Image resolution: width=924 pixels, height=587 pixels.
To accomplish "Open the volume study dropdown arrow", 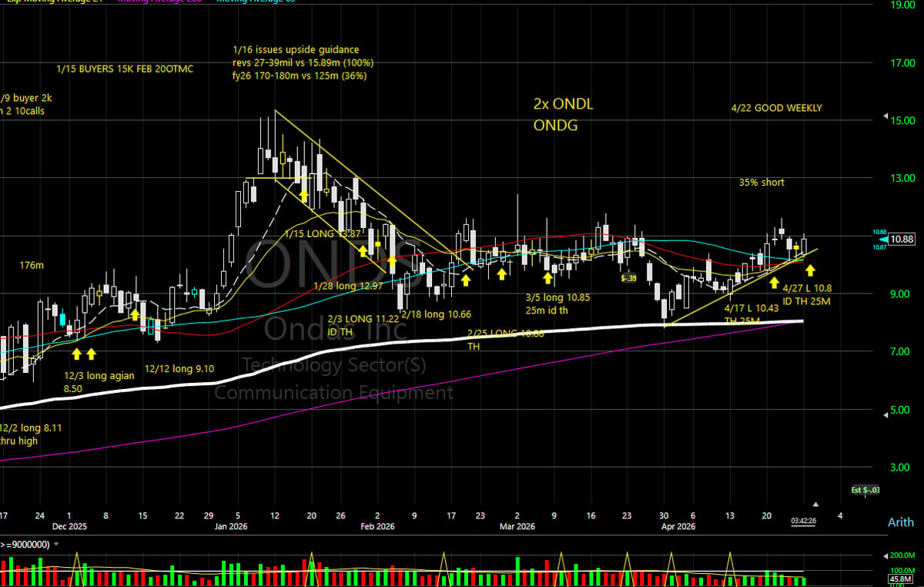I will [57, 544].
